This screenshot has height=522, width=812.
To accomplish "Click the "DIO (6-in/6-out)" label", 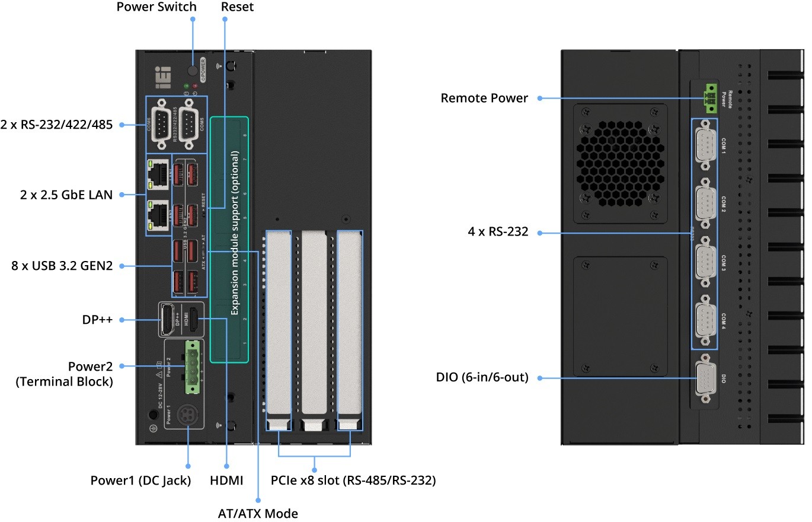I will tap(482, 377).
